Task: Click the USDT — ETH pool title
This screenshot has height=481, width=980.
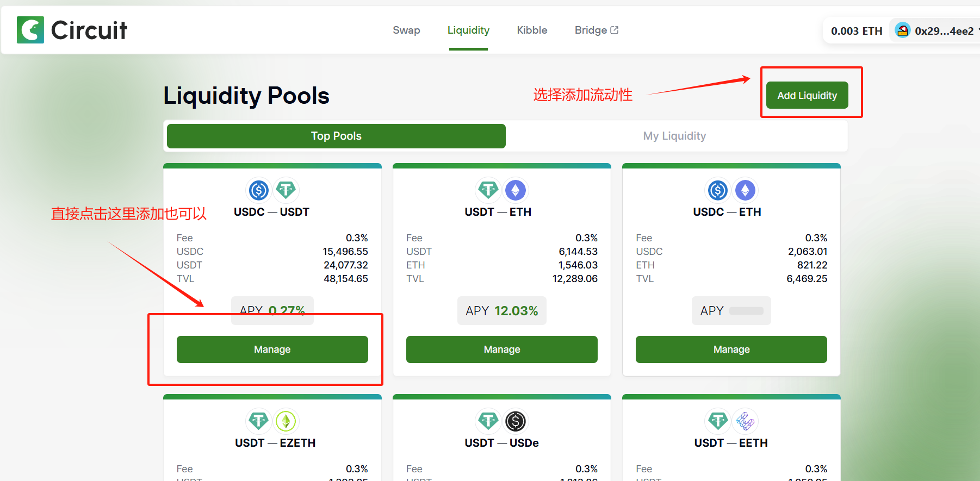Action: (x=498, y=212)
